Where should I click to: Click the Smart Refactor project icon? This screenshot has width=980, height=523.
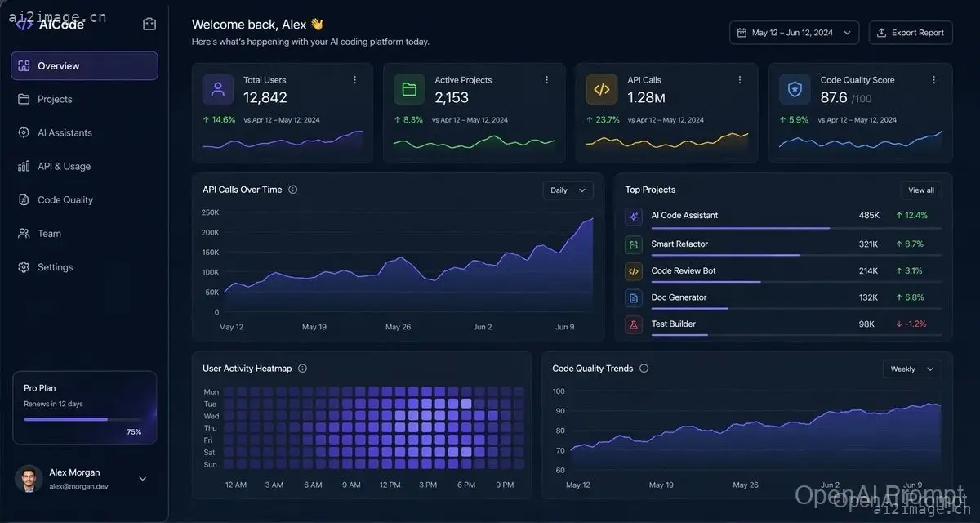coord(634,244)
